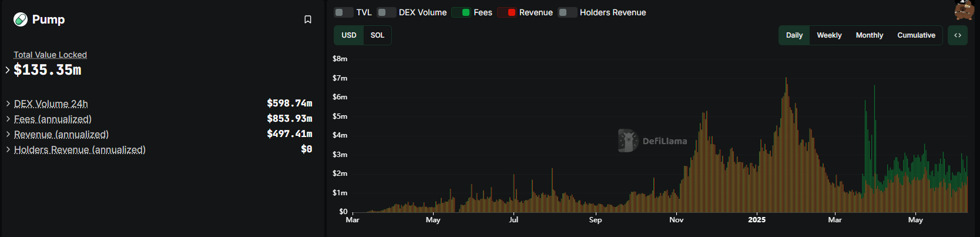
Task: Select the Monthly interval tab
Action: point(869,35)
